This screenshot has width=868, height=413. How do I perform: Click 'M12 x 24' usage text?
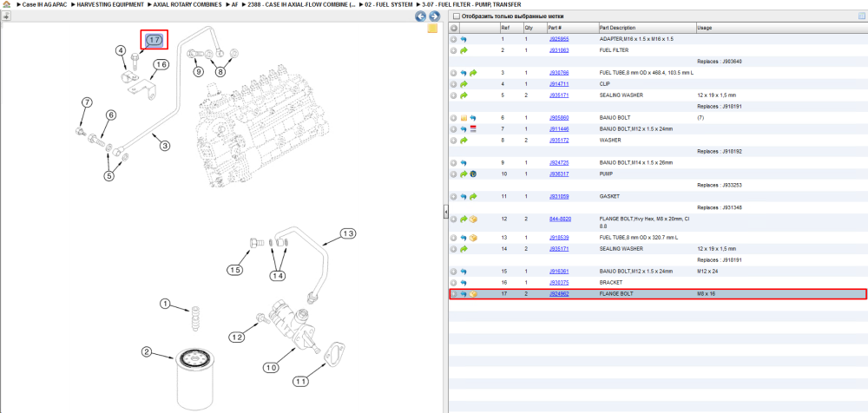pos(707,272)
